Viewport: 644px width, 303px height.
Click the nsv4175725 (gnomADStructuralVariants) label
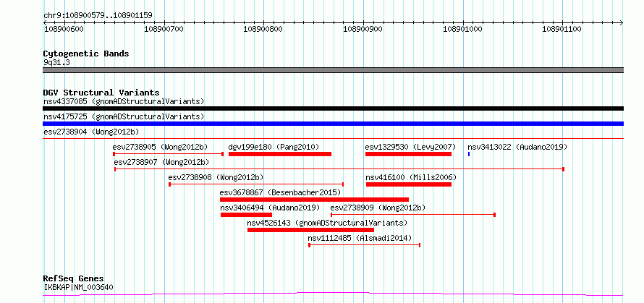[124, 116]
